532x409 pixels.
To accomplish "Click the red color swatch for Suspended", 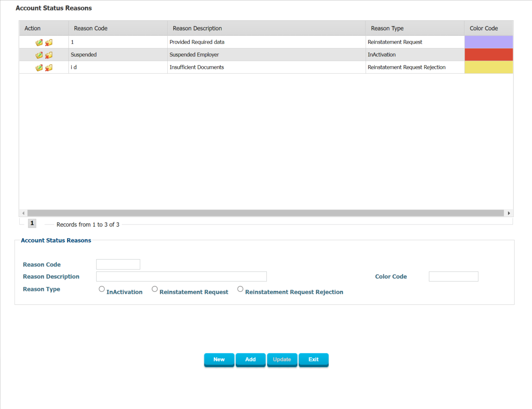I will click(488, 55).
